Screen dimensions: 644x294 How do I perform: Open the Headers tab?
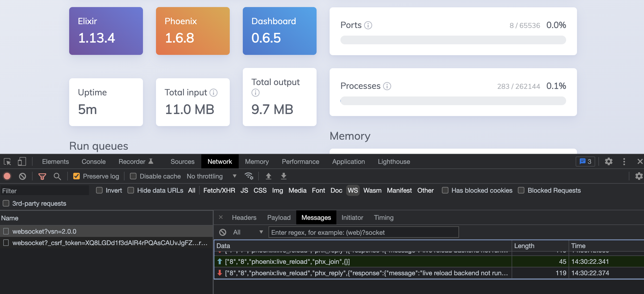point(244,218)
